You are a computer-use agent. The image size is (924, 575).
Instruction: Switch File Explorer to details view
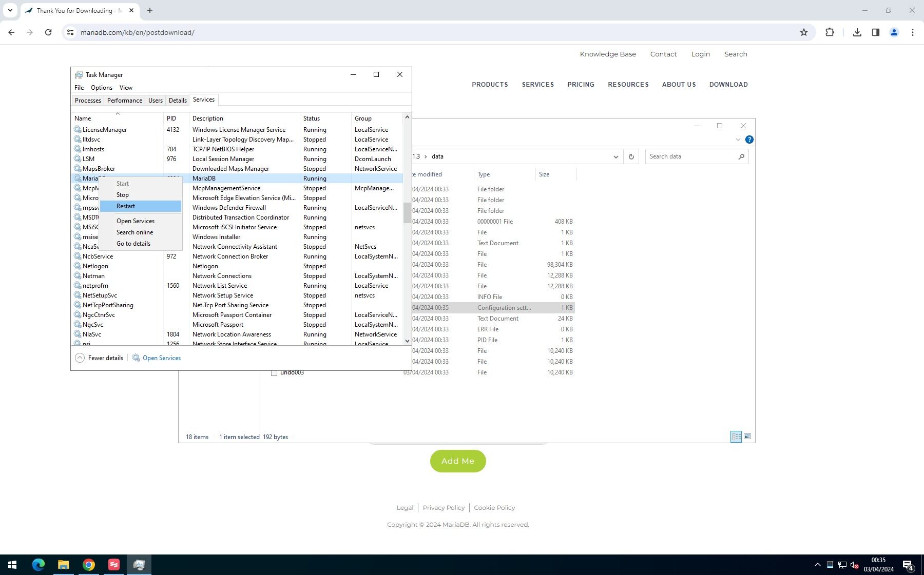[x=736, y=437]
